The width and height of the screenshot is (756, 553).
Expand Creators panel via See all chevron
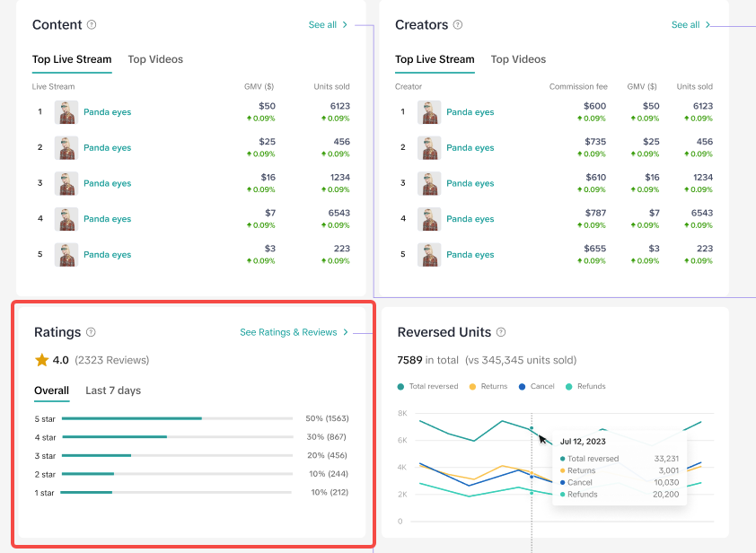708,25
